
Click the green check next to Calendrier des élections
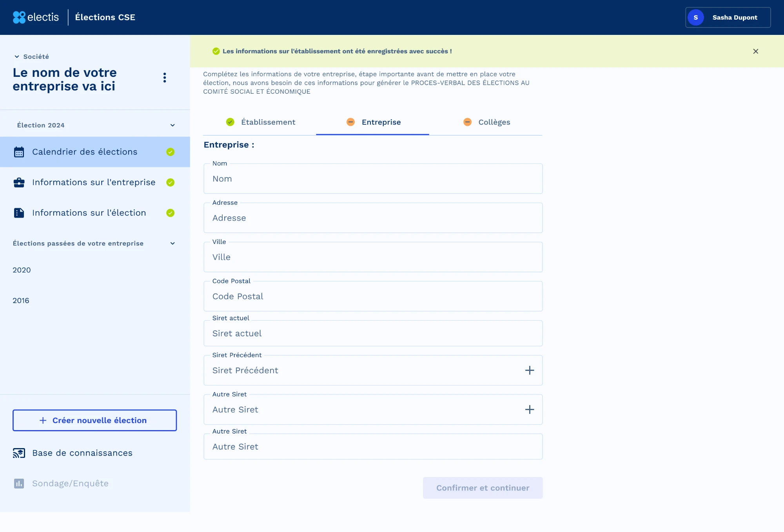pyautogui.click(x=170, y=152)
